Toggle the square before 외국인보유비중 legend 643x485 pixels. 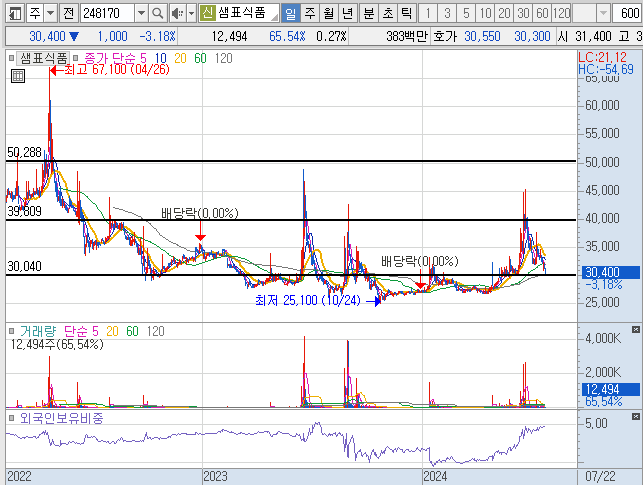click(x=11, y=418)
